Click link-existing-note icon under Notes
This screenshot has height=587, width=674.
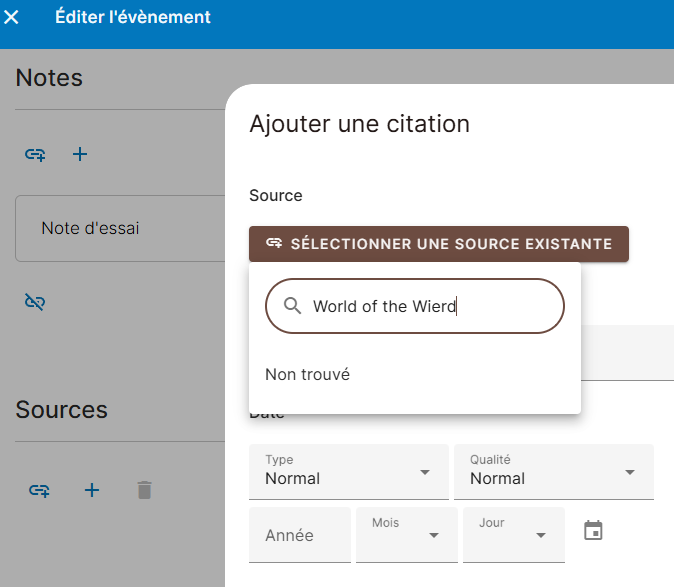point(36,154)
